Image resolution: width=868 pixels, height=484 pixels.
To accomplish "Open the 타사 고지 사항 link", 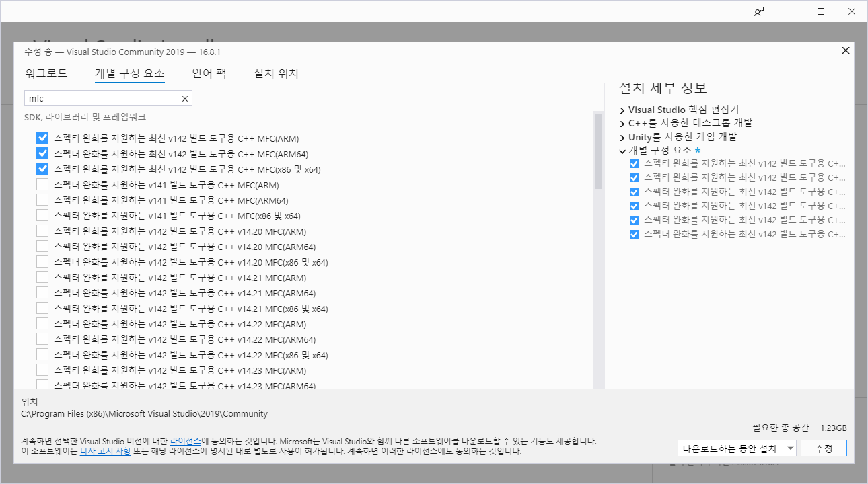I will coord(106,452).
